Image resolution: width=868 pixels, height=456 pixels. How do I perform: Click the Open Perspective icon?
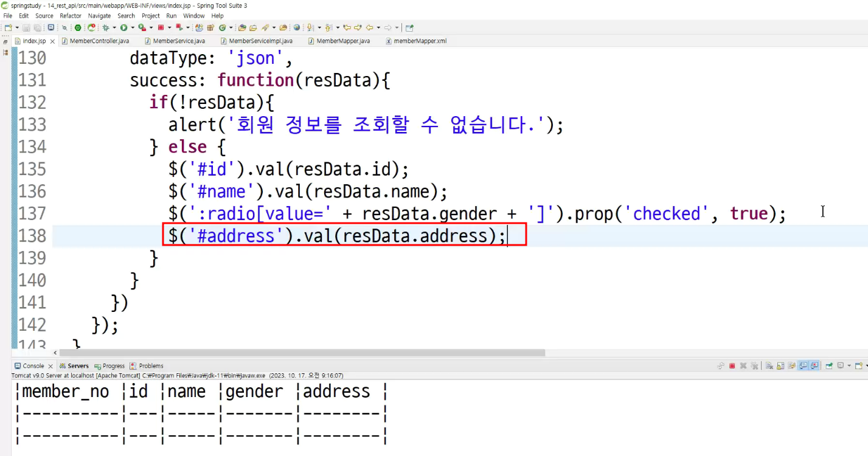409,27
